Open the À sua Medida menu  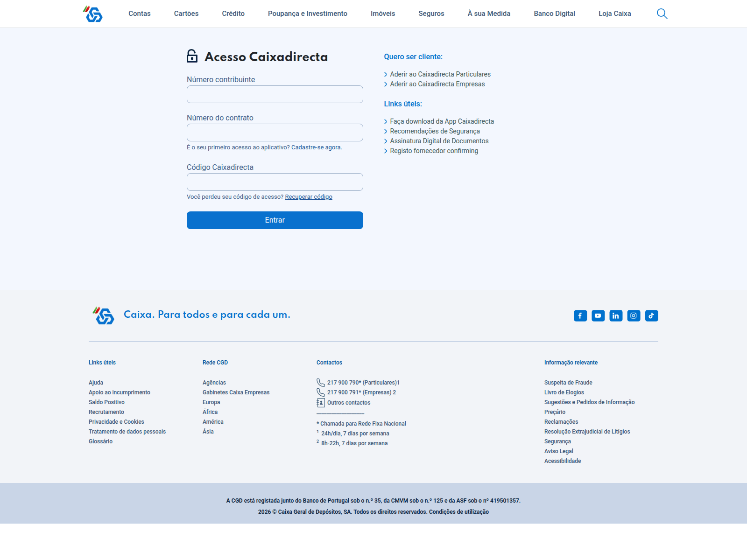point(489,14)
